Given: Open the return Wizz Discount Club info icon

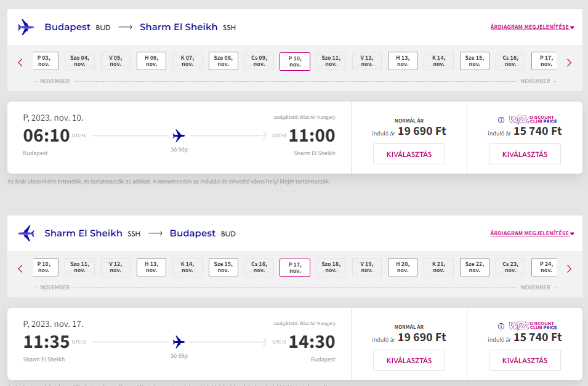Looking at the screenshot, I should (x=501, y=326).
